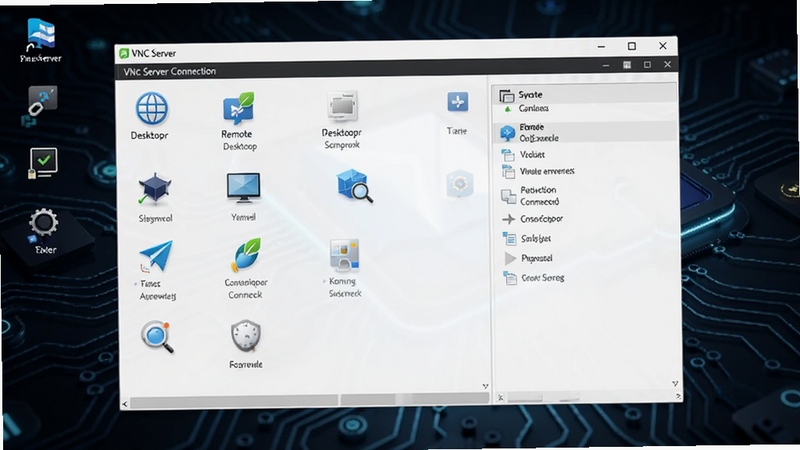Select the Syate windows icon in side panel
Screen dimensions: 800x450
tap(506, 95)
